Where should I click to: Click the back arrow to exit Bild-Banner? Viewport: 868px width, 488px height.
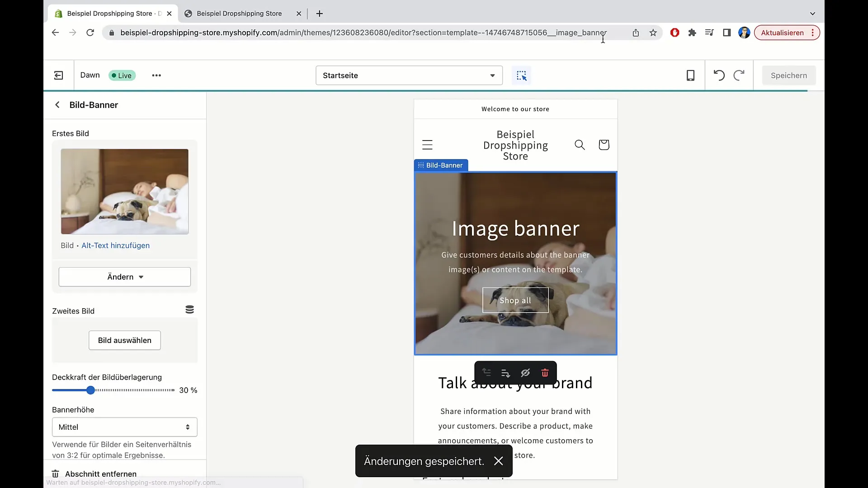click(x=58, y=105)
